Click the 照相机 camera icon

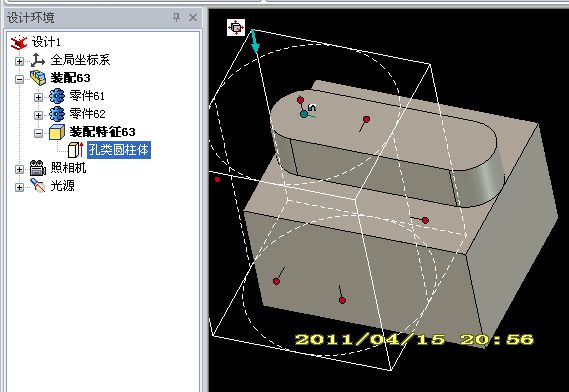tap(38, 168)
